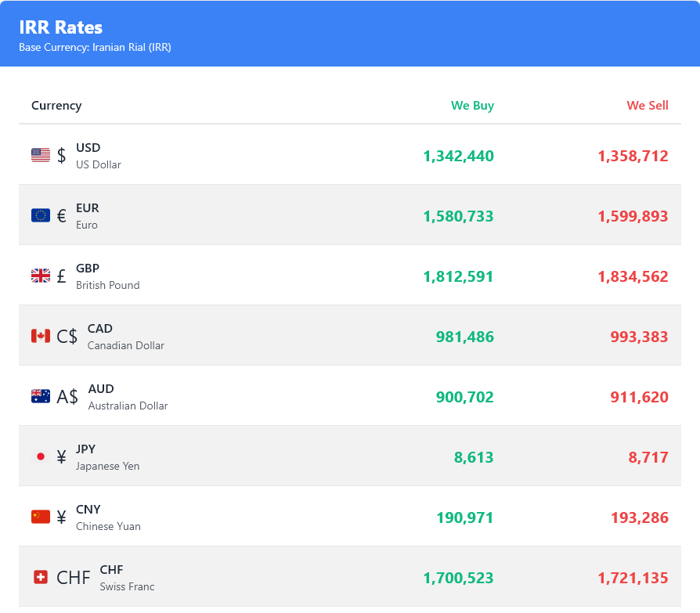Image resolution: width=700 pixels, height=613 pixels.
Task: Click the Swiss flag icon
Action: [x=40, y=577]
